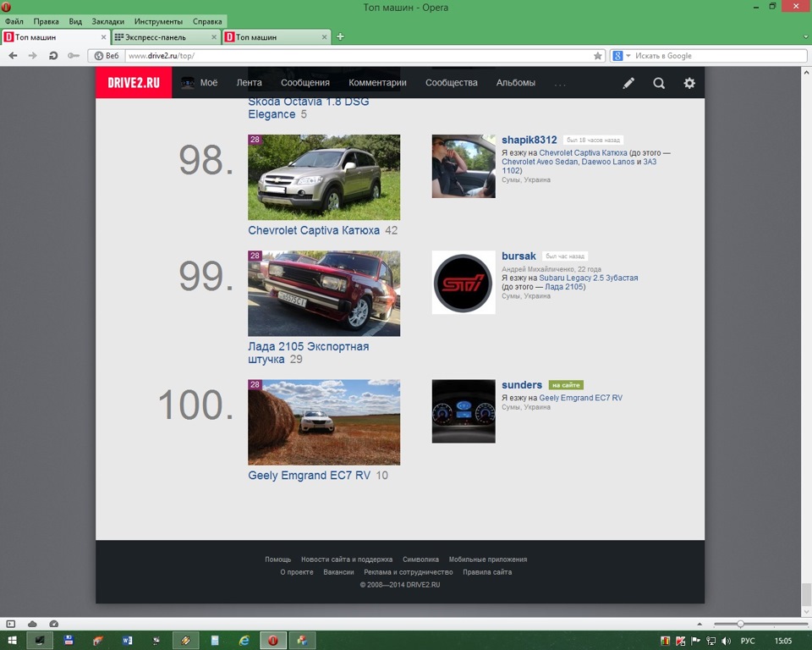This screenshot has width=812, height=650.
Task: Open the Chevrolet Captiva car photo
Action: point(324,177)
